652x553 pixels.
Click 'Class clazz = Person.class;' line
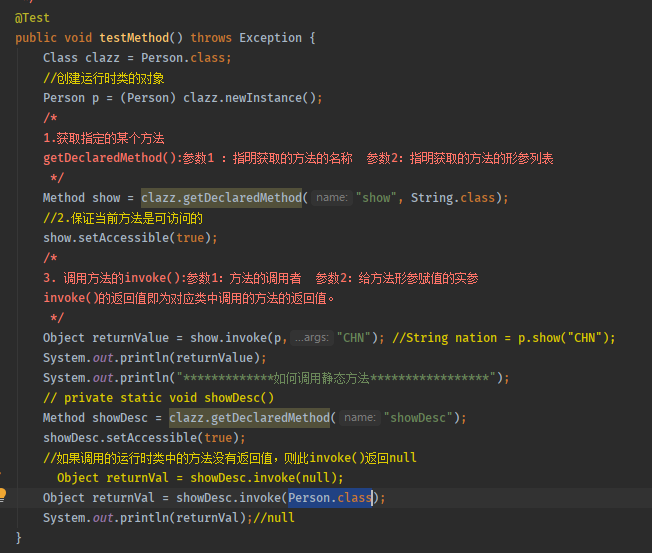137,58
